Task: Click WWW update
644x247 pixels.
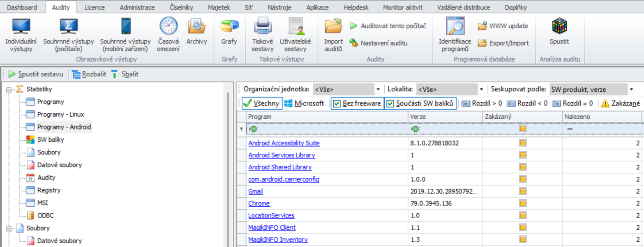Action: [503, 26]
